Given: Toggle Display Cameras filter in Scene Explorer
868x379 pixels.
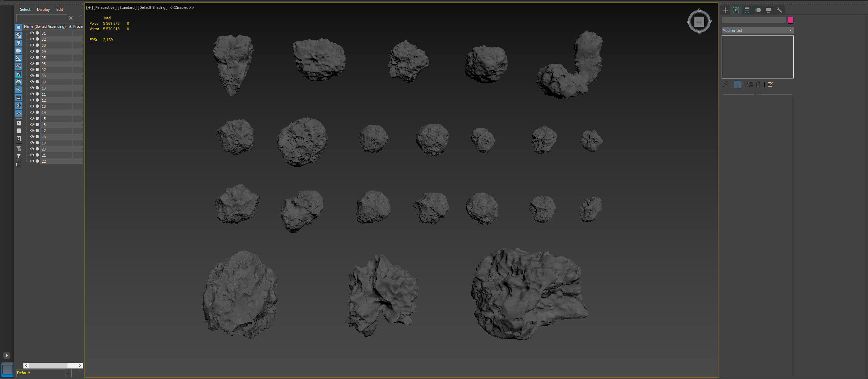Looking at the screenshot, I should point(19,51).
